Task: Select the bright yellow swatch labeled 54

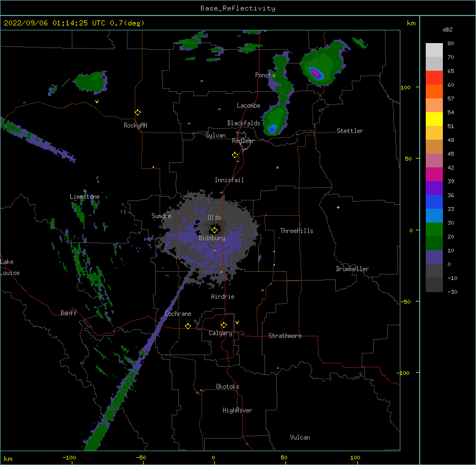Action: [x=434, y=119]
